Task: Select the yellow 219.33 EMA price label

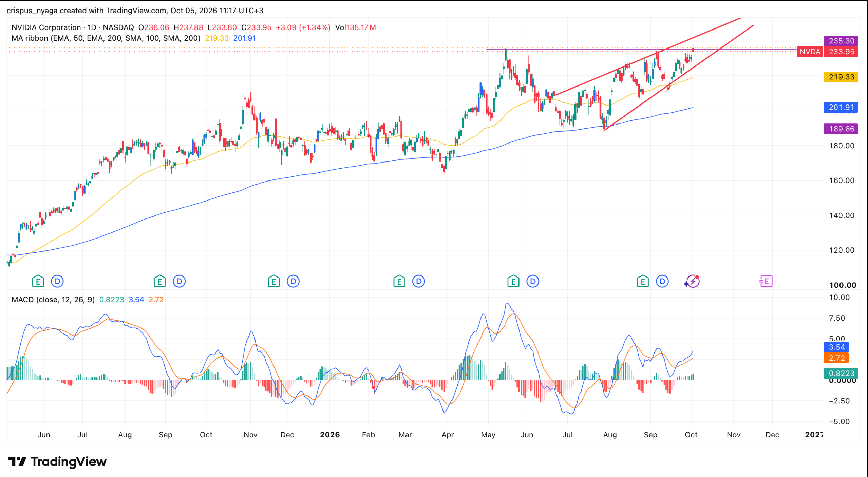Action: (841, 77)
